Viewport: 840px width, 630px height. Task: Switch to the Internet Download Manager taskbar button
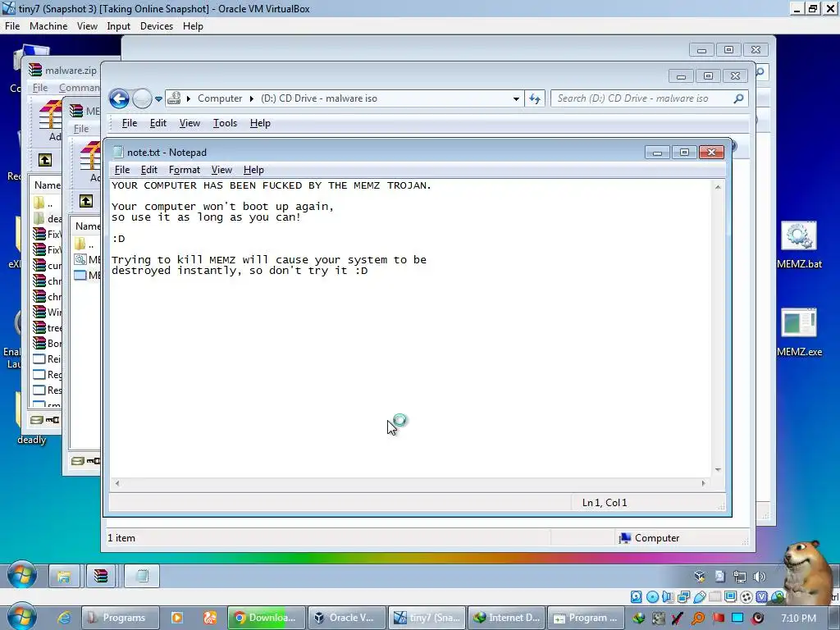(507, 618)
